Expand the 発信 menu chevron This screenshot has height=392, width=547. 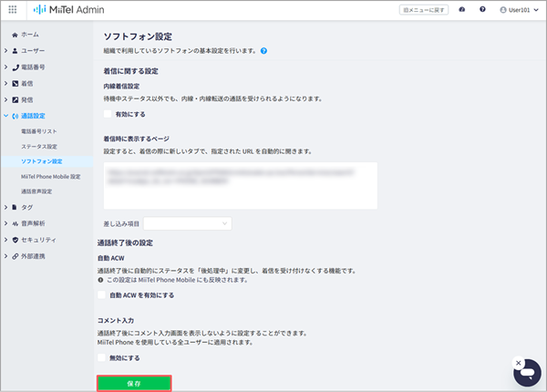[x=6, y=99]
